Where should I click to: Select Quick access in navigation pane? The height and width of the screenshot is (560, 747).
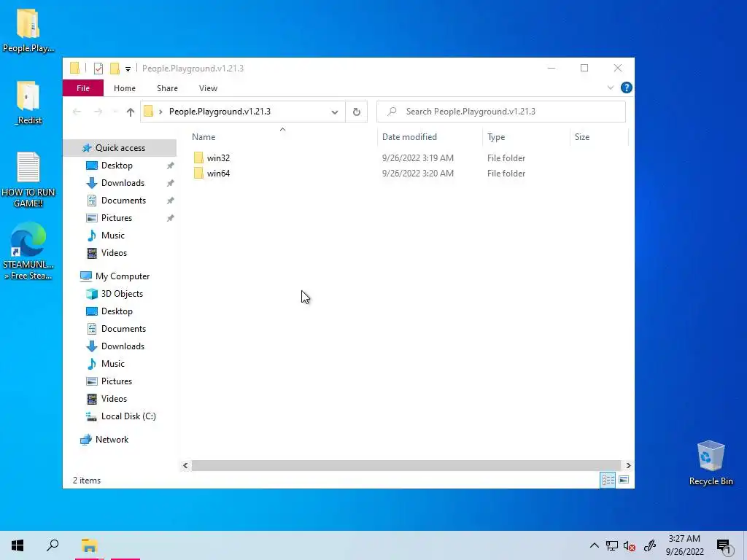(120, 147)
